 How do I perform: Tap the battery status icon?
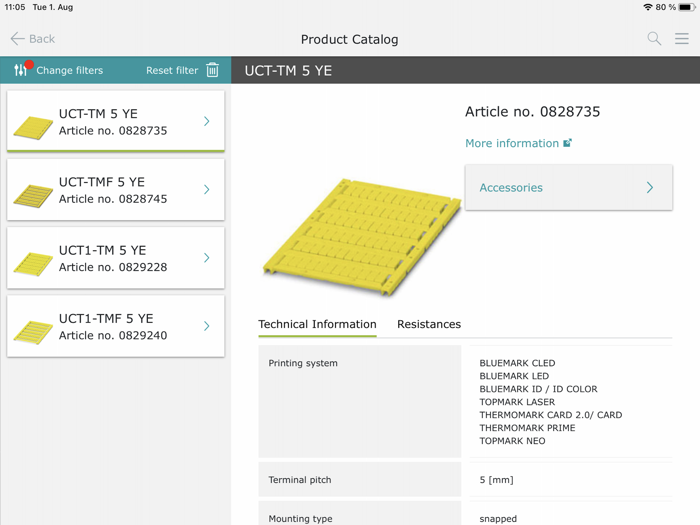coord(687,7)
